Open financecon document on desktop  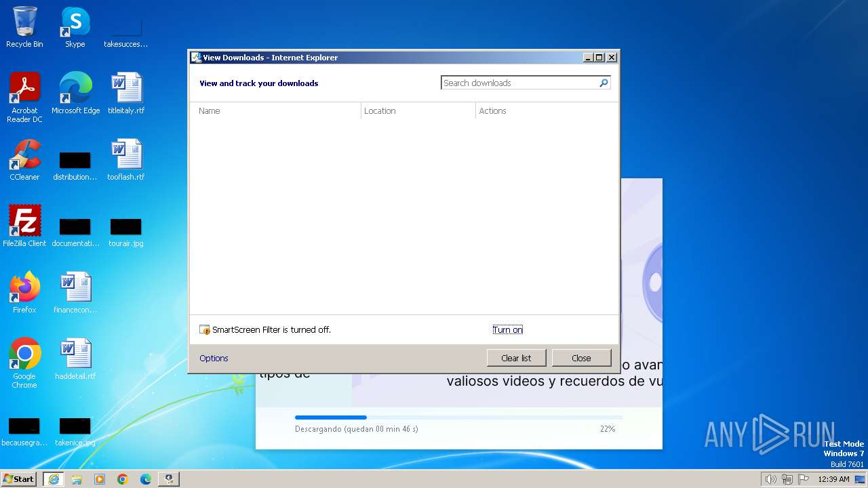click(75, 293)
